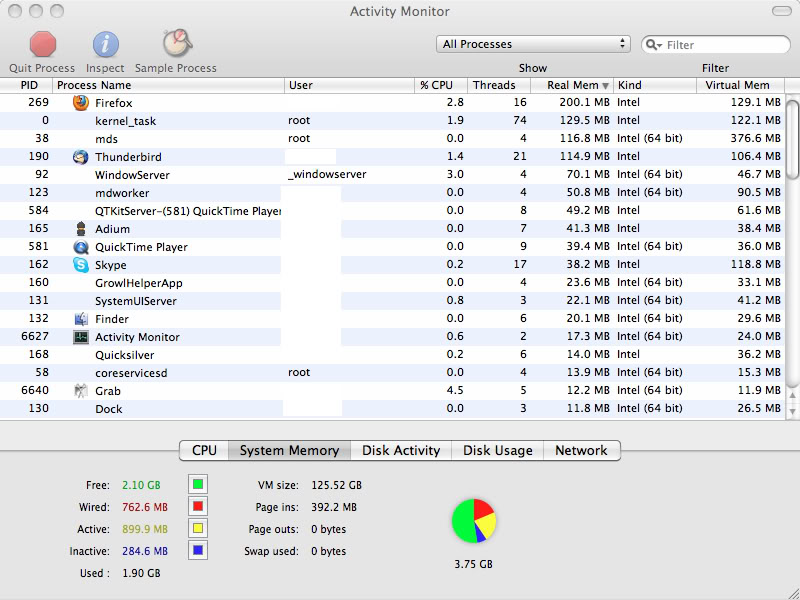This screenshot has height=600, width=800.
Task: Select the Grab app icon
Action: click(x=81, y=391)
